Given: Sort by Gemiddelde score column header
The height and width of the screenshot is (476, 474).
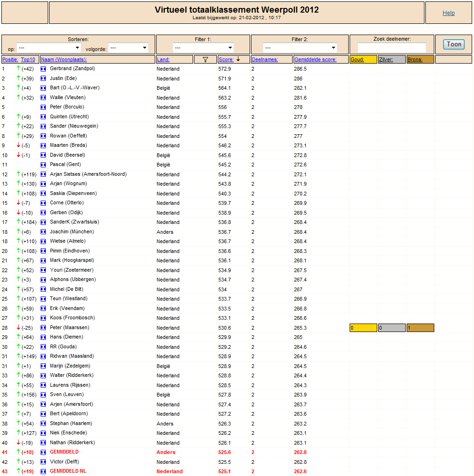Looking at the screenshot, I should click(315, 59).
